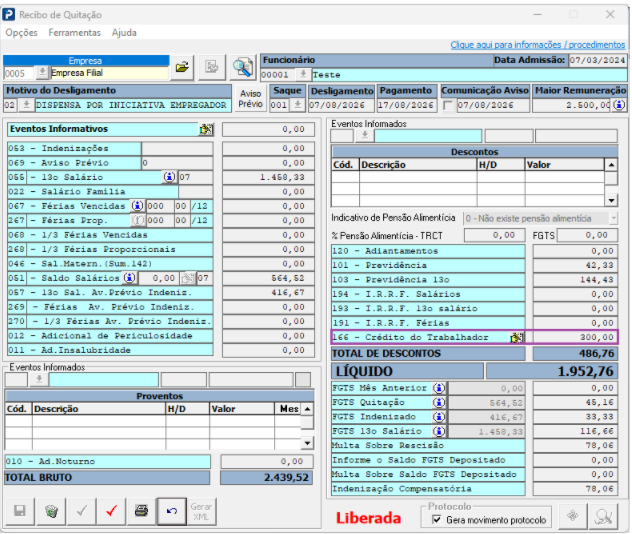Viewport: 632px width, 534px height.
Task: Click the % Pensão Alimentícia TRCT field
Action: click(x=495, y=235)
